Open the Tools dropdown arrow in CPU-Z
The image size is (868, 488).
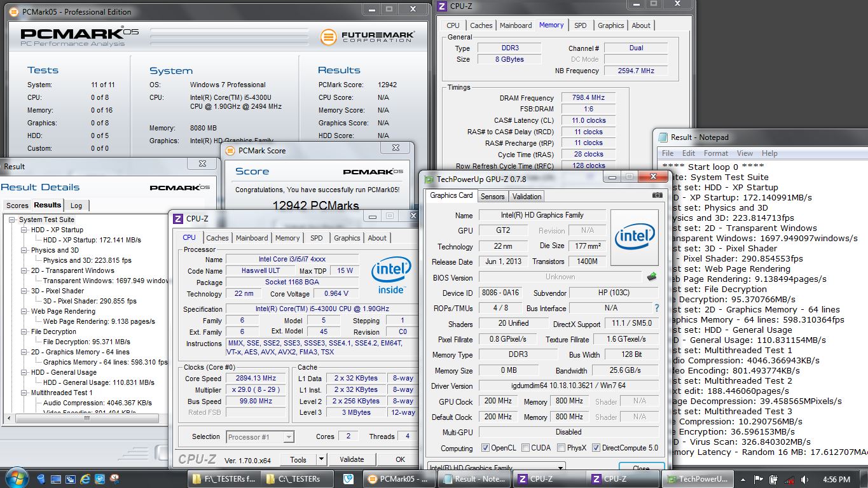coord(321,459)
